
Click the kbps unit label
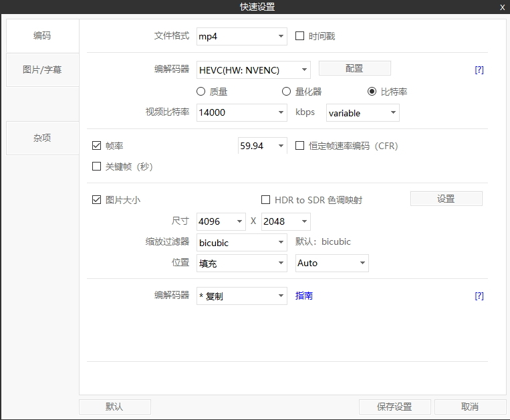305,112
